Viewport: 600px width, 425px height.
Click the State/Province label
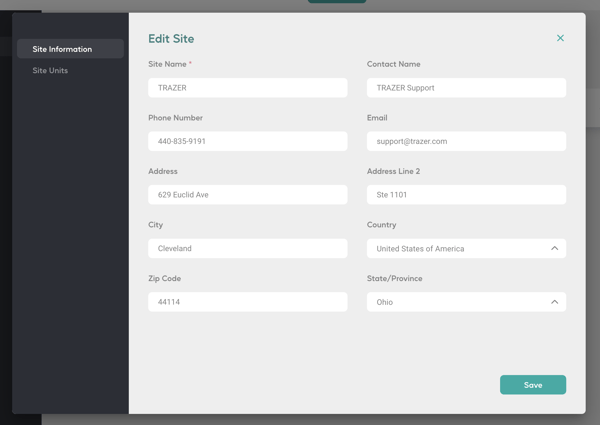click(x=395, y=278)
